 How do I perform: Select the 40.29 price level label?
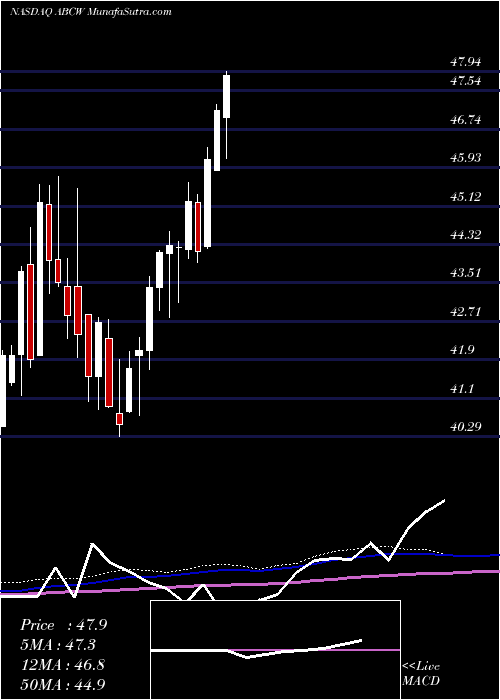pos(466,427)
